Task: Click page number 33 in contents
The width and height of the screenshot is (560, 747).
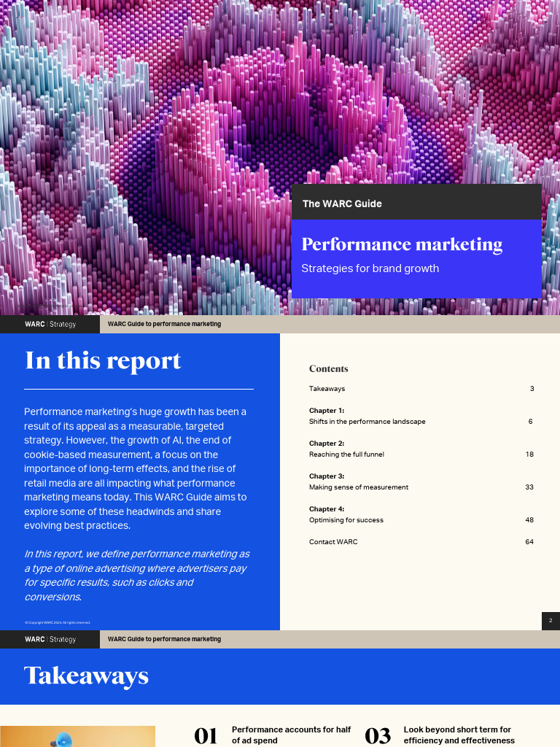Action: click(529, 487)
